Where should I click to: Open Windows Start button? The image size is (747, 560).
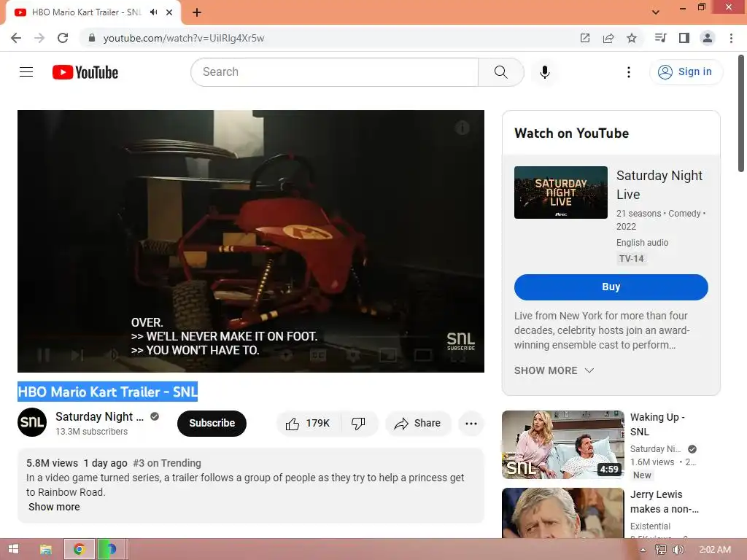14,549
